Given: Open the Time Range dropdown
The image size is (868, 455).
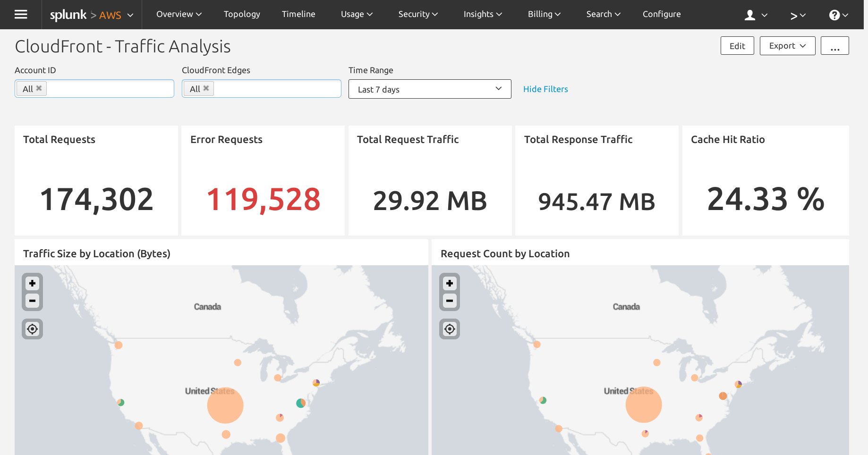Looking at the screenshot, I should tap(429, 89).
